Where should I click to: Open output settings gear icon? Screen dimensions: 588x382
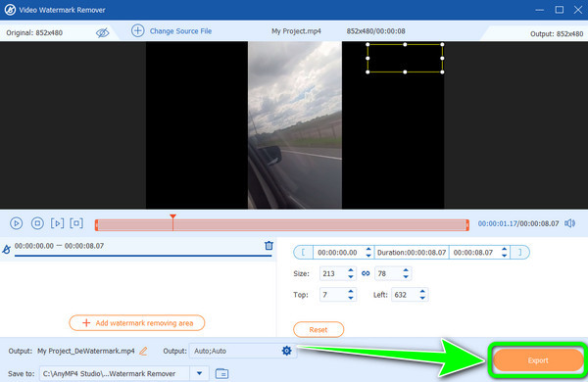coord(287,351)
